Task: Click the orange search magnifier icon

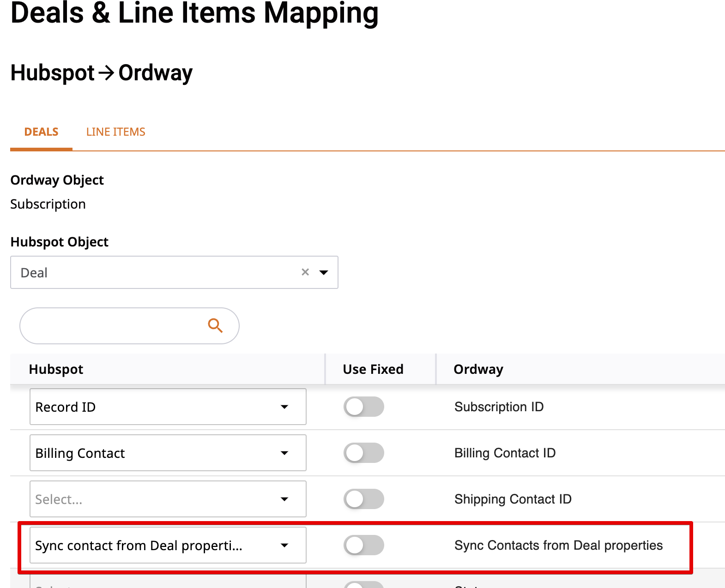Action: [215, 326]
